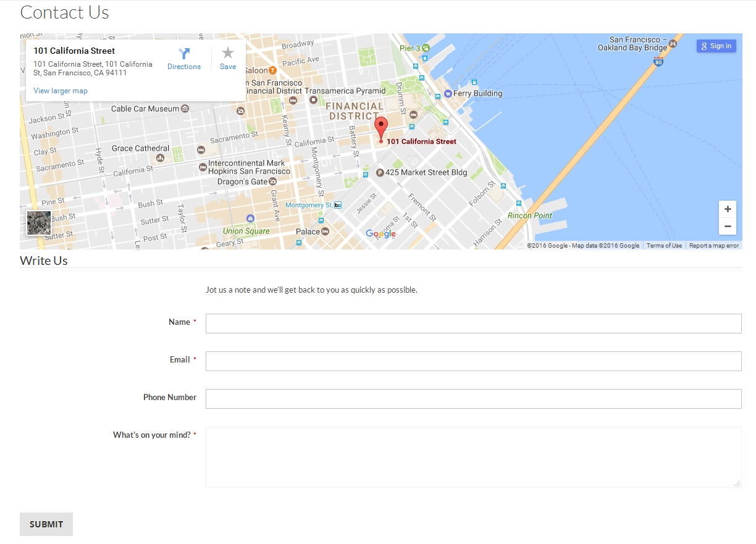
Task: Zoom out using the map minus button
Action: click(x=728, y=226)
